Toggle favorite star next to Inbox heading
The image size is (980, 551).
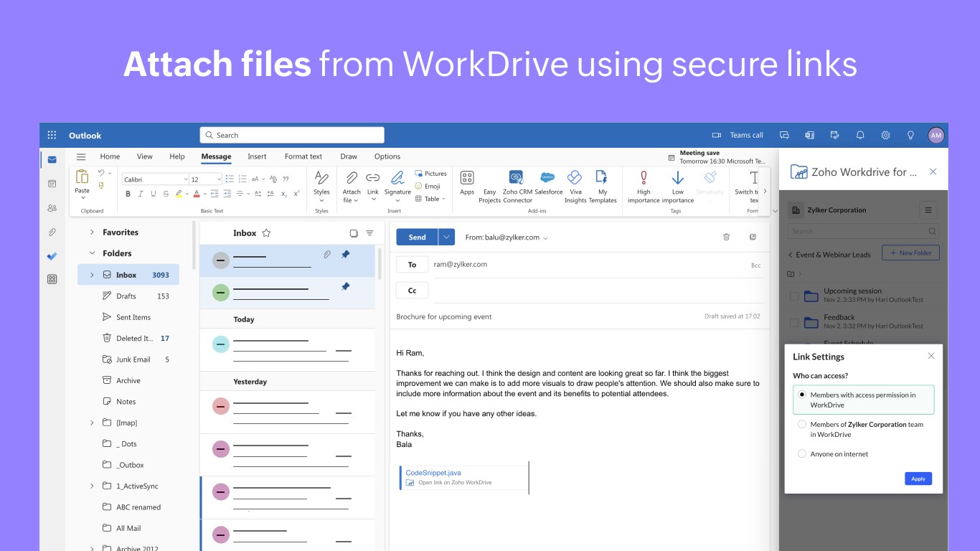[266, 233]
